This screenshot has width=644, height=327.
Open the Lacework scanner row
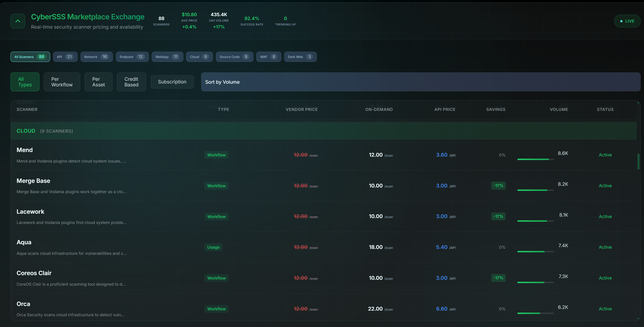[x=323, y=217]
